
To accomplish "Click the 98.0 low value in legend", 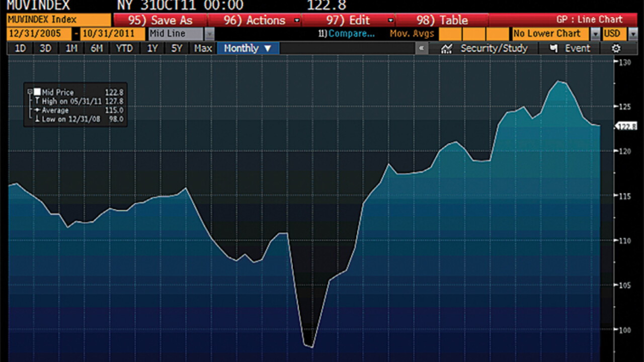I will pos(116,119).
